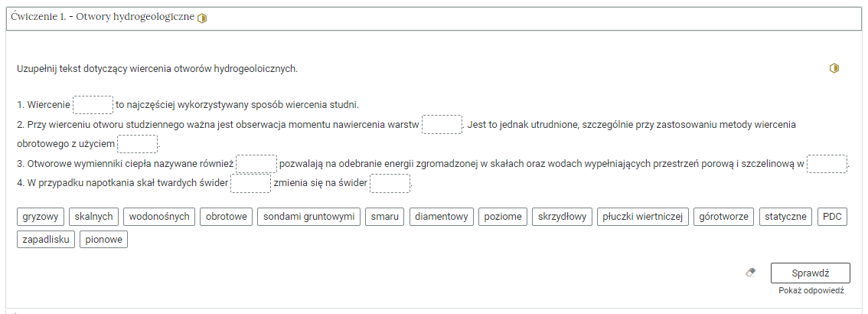Select the 'obrotowe' word tile

point(227,217)
